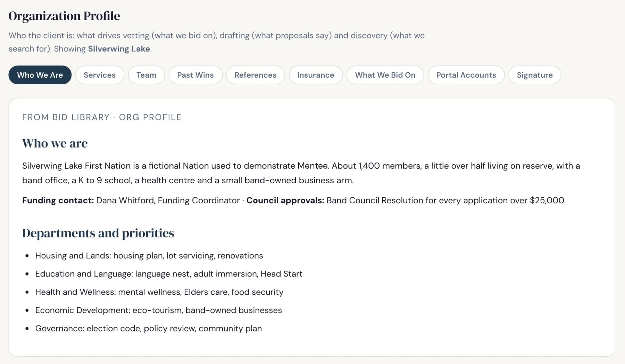Click the Council approvals label
Screen dimensions: 625x364
tap(285, 200)
